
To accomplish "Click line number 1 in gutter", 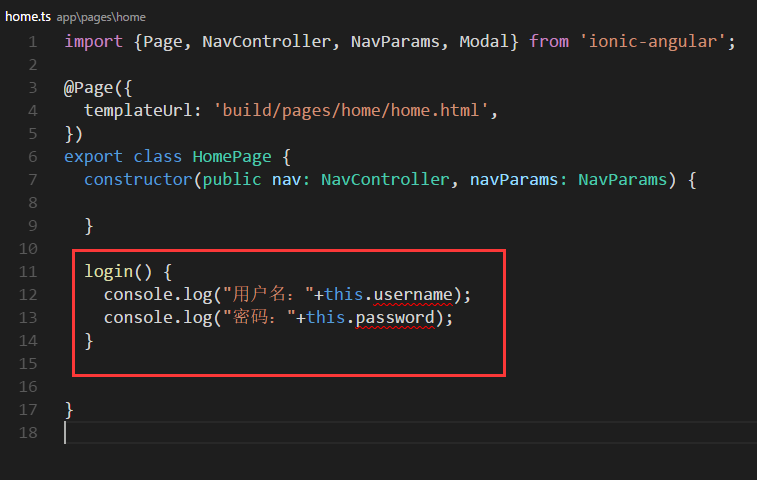I will (32, 42).
